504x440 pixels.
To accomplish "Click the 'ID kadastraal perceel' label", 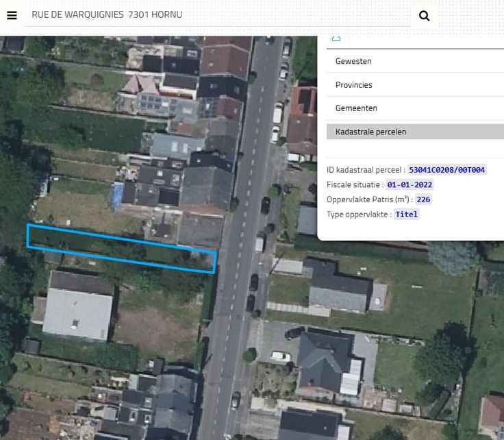I will (366, 170).
